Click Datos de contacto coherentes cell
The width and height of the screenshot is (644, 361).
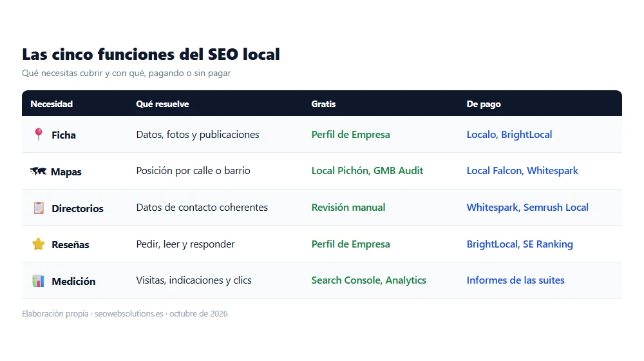pyautogui.click(x=202, y=207)
